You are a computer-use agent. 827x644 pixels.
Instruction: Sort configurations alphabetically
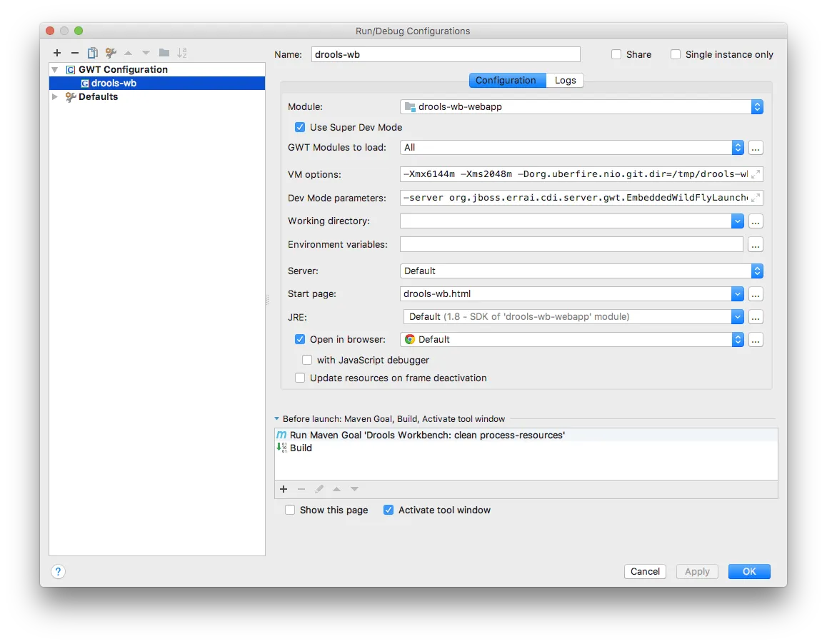182,53
